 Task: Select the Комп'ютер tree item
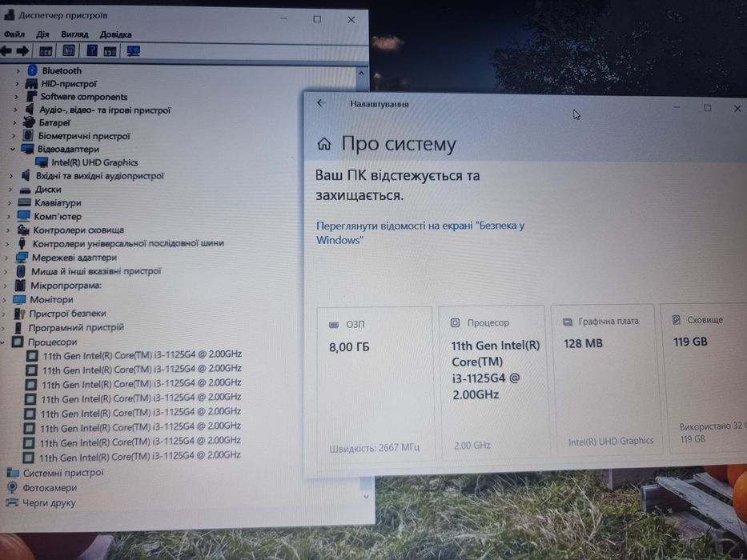58,216
